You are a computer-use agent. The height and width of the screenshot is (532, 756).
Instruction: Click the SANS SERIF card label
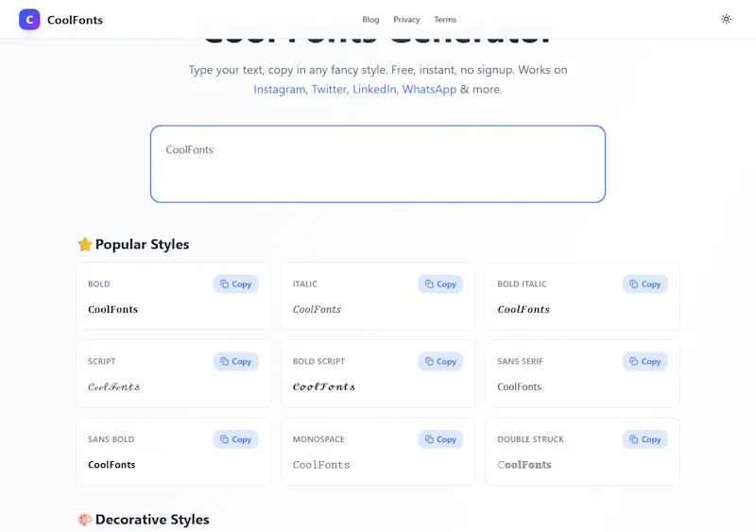[x=520, y=361]
